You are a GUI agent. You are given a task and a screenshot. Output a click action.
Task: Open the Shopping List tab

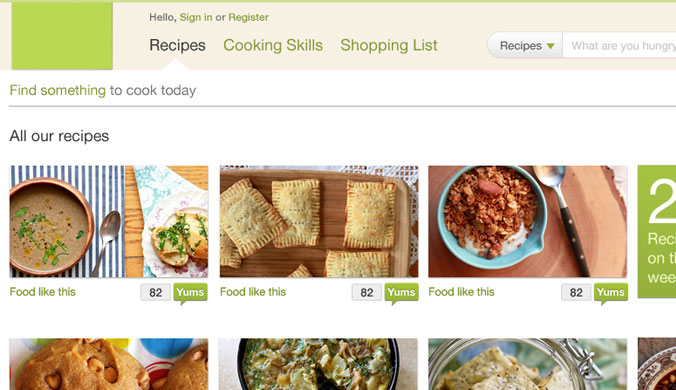(x=389, y=45)
